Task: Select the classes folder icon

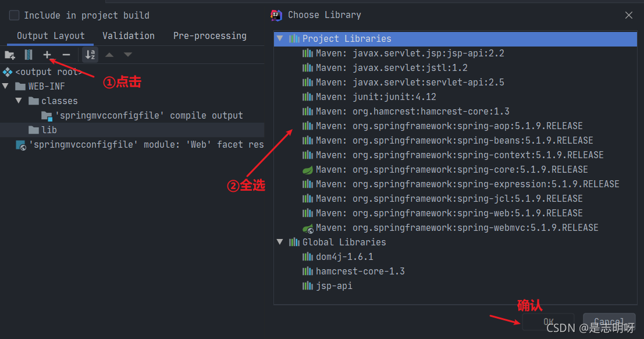Action: 34,101
